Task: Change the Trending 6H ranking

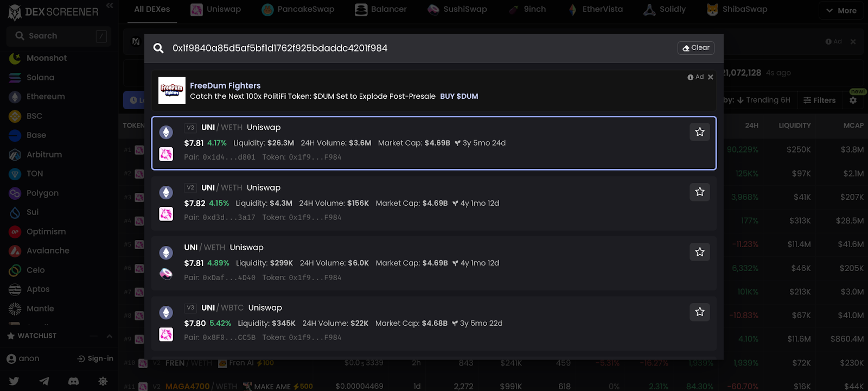Action: 763,100
